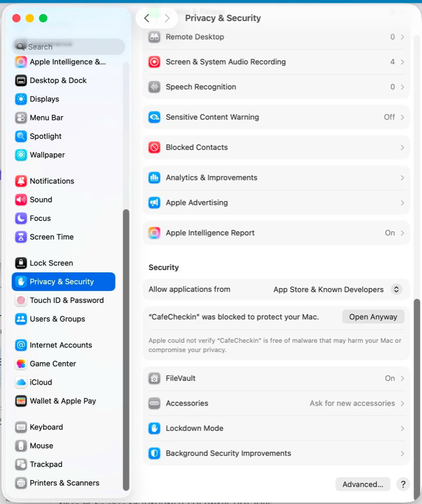Expand Blocked Contacts row chevron
Screen dimensions: 422x504
[402, 147]
